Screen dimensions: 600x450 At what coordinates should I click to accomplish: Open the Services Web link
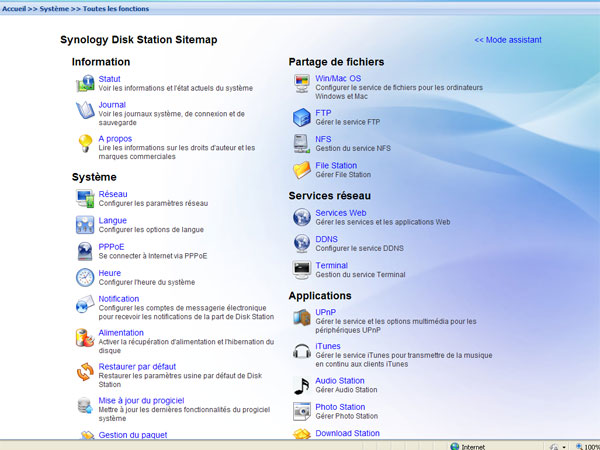coord(341,213)
